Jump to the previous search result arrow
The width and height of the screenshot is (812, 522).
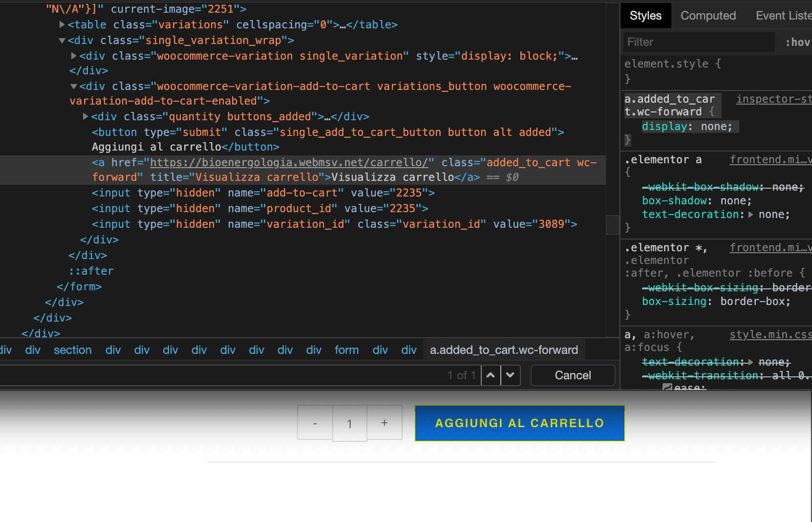[491, 375]
